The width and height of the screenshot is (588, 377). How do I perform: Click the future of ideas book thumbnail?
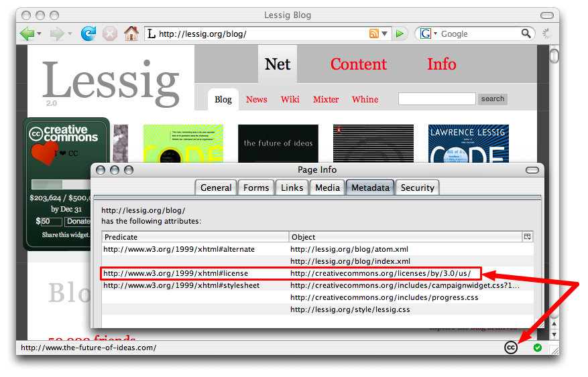[x=278, y=143]
